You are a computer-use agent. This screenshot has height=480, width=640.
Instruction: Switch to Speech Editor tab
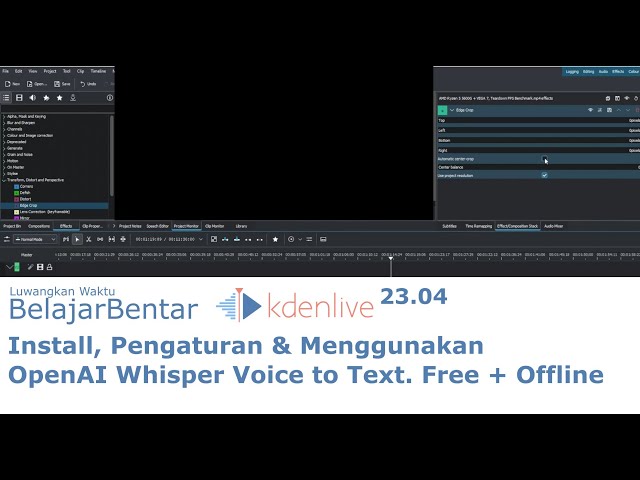pos(158,226)
